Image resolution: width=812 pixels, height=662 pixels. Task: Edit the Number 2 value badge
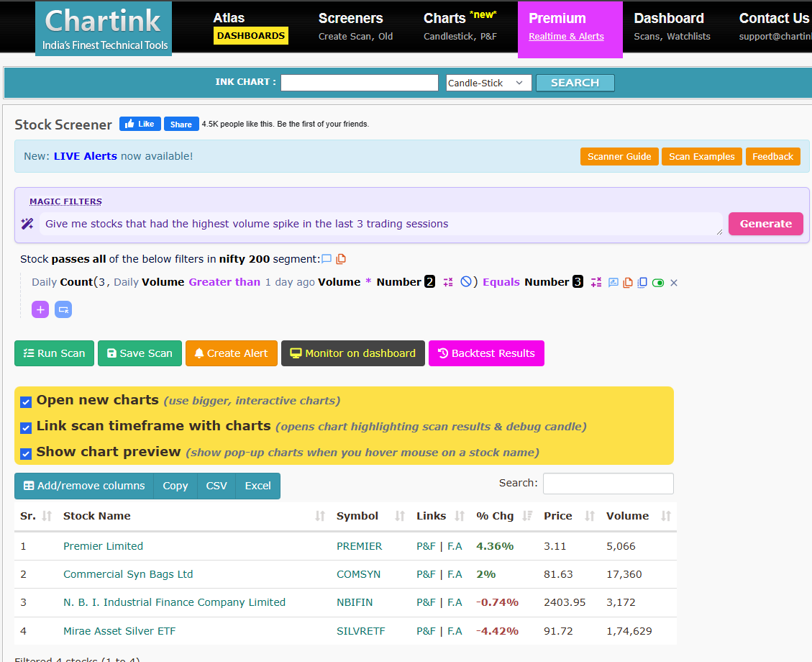[429, 281]
